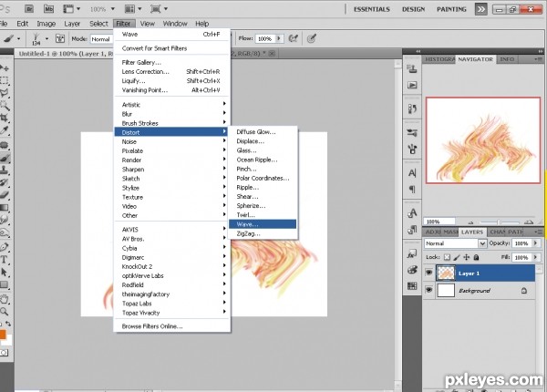This screenshot has width=547, height=392.
Task: Select the Rectangular Marquee tool
Action: (5, 80)
